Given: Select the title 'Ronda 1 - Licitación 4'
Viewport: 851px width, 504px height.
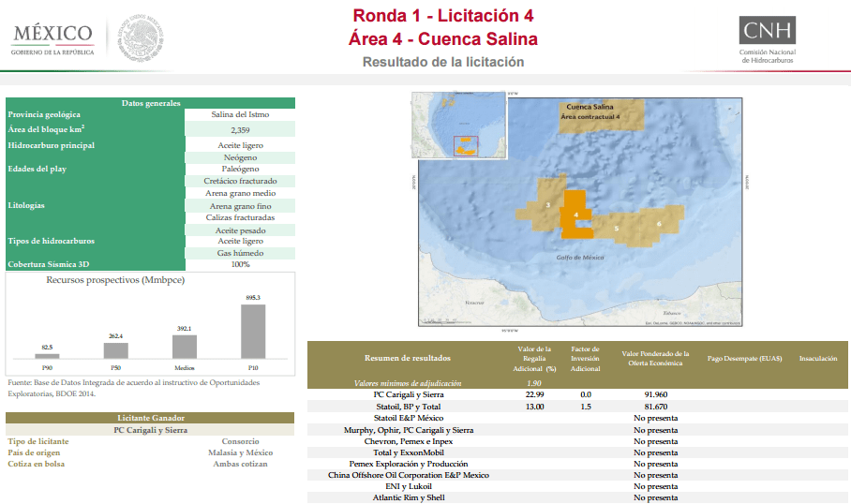Looking at the screenshot, I should click(x=443, y=15).
